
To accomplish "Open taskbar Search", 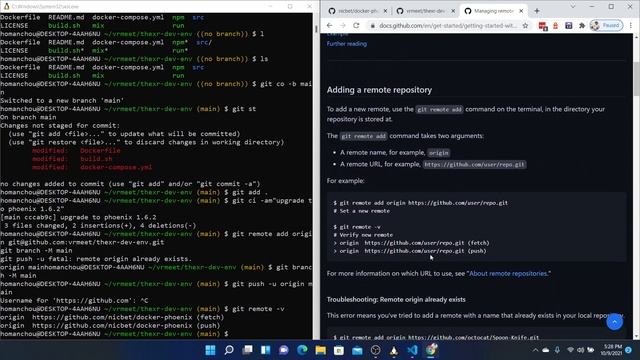I will click(229, 350).
